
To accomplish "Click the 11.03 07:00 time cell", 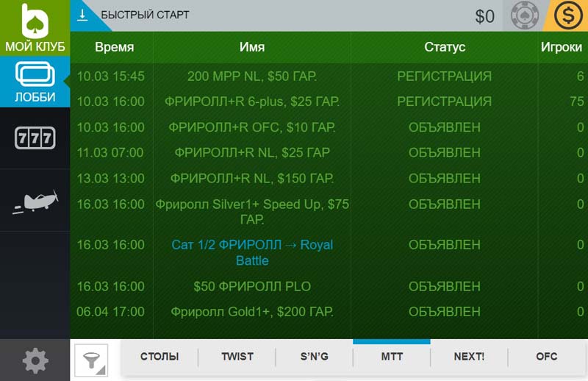I will click(x=111, y=152).
